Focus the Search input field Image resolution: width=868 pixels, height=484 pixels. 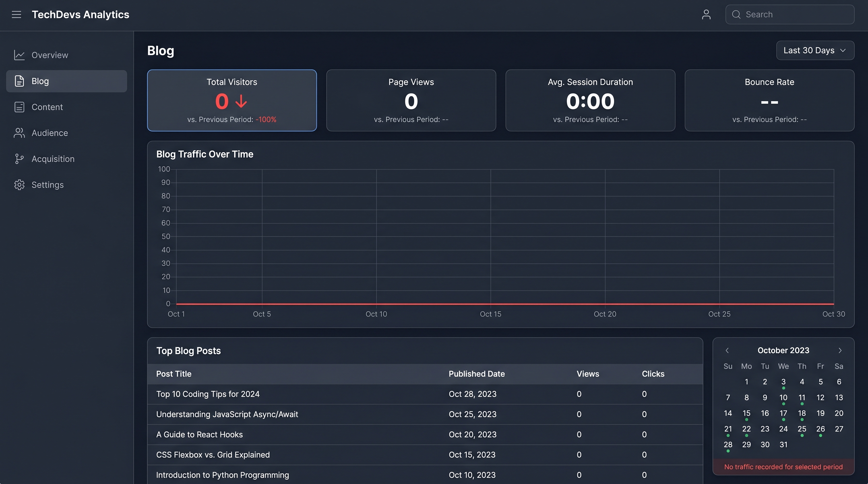[790, 14]
